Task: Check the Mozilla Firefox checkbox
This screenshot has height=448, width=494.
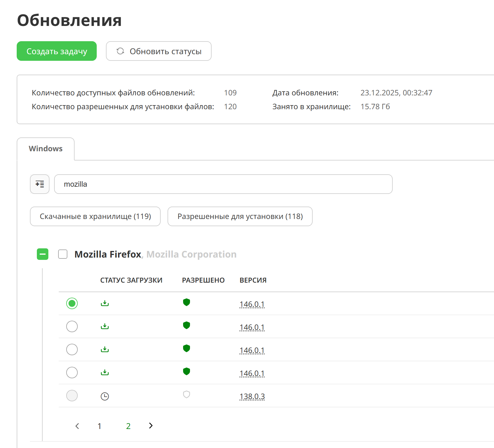Action: tap(63, 254)
